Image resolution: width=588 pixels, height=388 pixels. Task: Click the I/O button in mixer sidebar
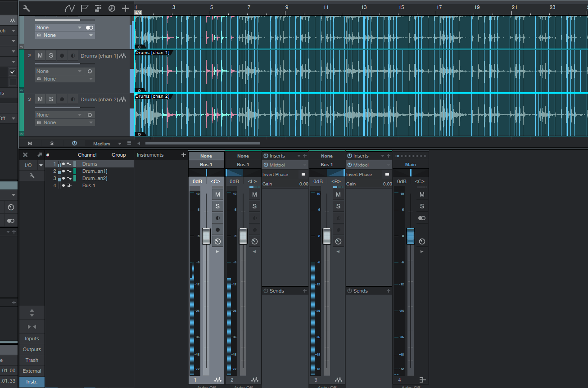[28, 165]
